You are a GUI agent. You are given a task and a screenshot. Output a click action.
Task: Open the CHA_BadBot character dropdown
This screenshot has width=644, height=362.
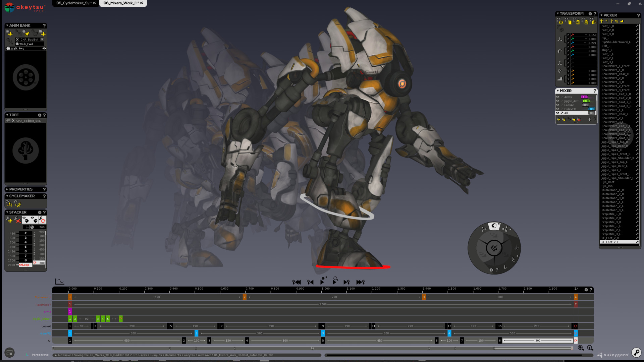tap(42, 40)
